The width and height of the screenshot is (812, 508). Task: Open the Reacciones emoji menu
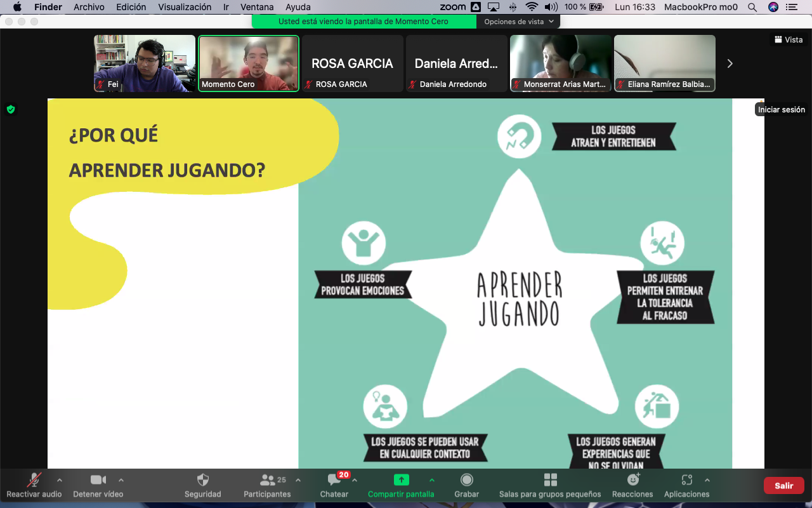coord(632,486)
